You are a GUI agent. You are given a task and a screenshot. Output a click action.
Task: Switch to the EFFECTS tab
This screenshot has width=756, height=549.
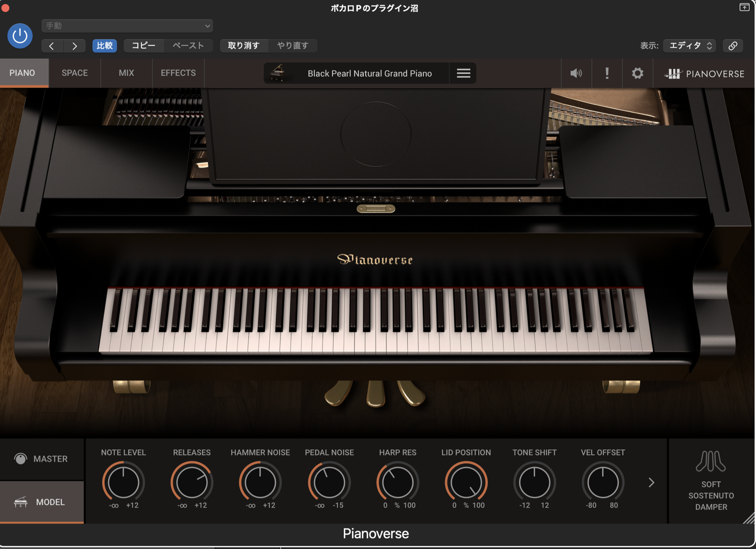178,73
